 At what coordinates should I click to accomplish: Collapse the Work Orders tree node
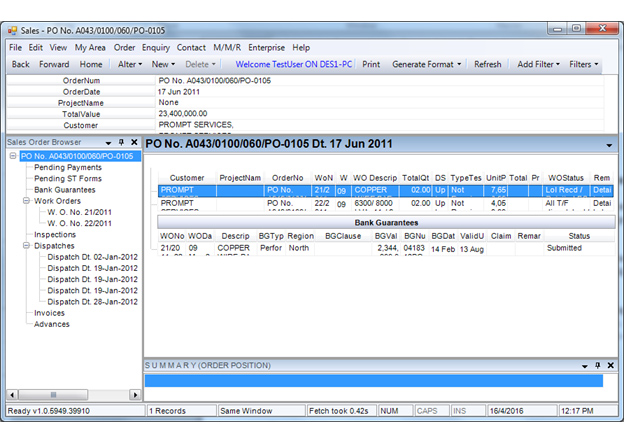point(24,201)
